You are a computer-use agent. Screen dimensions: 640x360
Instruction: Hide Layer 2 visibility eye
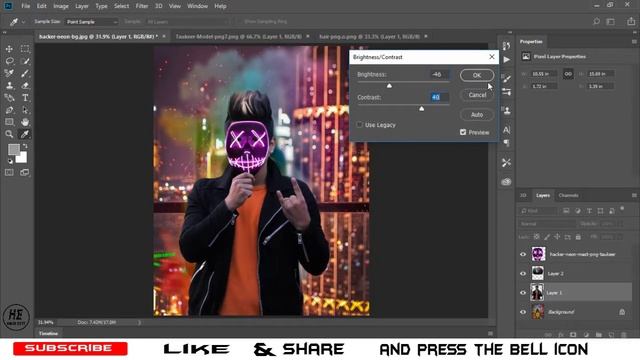coord(523,273)
